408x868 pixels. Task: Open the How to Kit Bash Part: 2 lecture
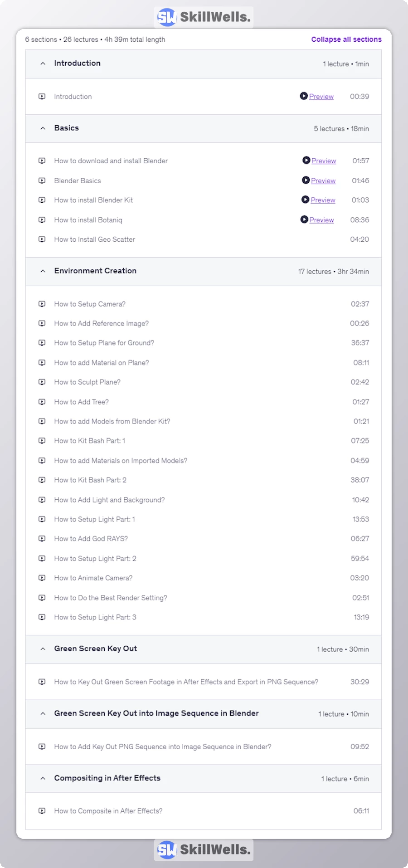coord(90,480)
